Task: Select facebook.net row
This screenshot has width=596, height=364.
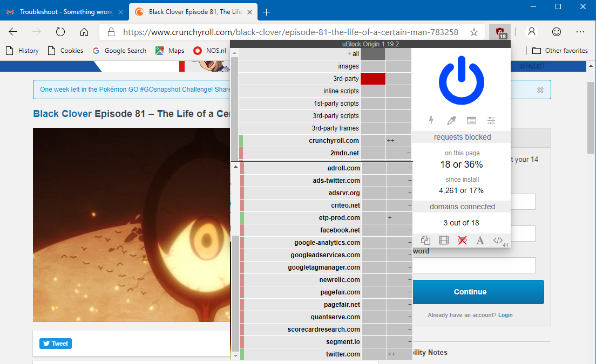Action: point(300,230)
